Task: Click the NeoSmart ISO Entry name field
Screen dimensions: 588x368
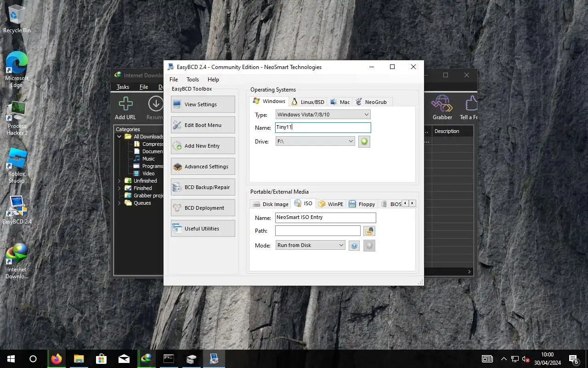Action: pyautogui.click(x=325, y=218)
